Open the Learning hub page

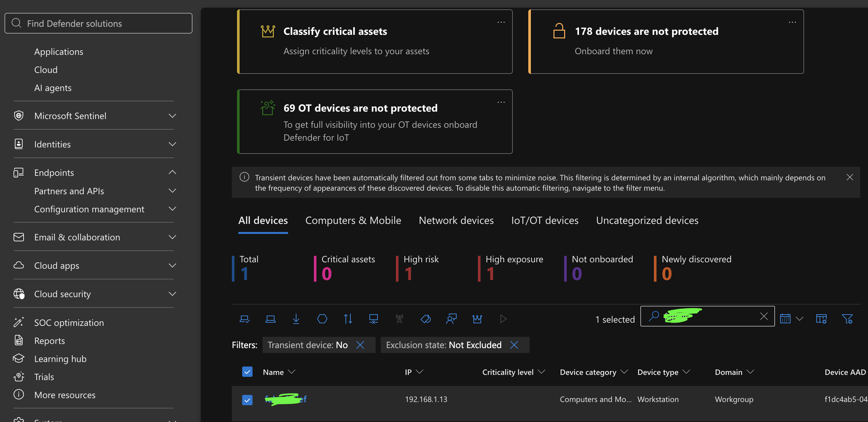[x=60, y=359]
